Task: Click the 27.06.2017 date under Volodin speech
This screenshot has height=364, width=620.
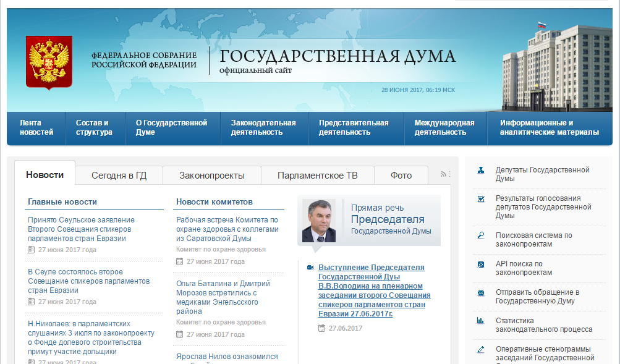Action: click(345, 328)
